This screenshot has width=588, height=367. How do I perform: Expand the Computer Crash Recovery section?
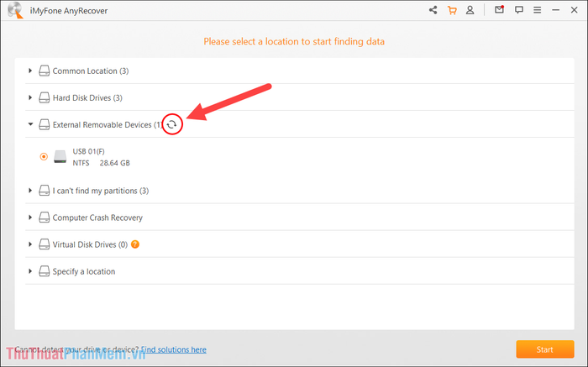pos(30,217)
